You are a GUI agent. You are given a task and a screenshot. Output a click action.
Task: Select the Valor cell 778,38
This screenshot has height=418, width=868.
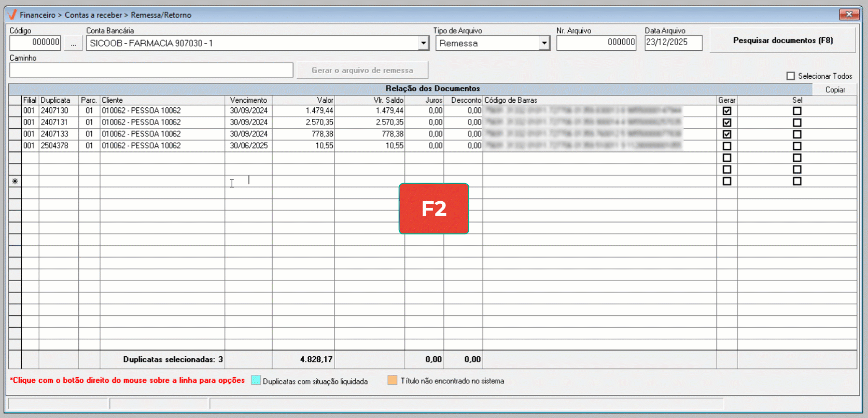coord(303,134)
